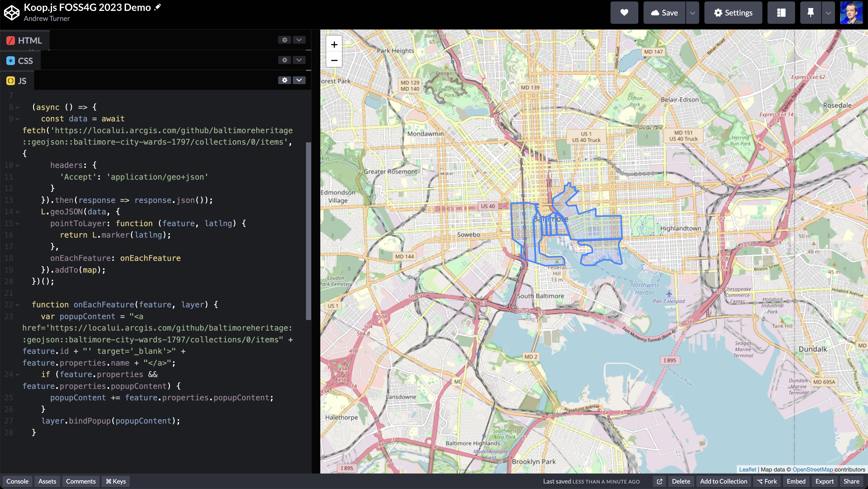Image resolution: width=868 pixels, height=489 pixels.
Task: Open the Save dropdown arrow
Action: click(693, 12)
